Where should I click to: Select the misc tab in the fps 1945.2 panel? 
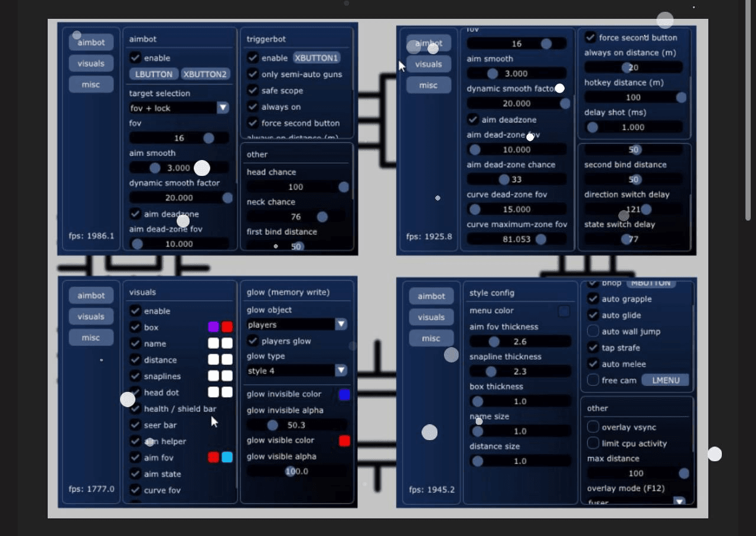[x=431, y=338]
